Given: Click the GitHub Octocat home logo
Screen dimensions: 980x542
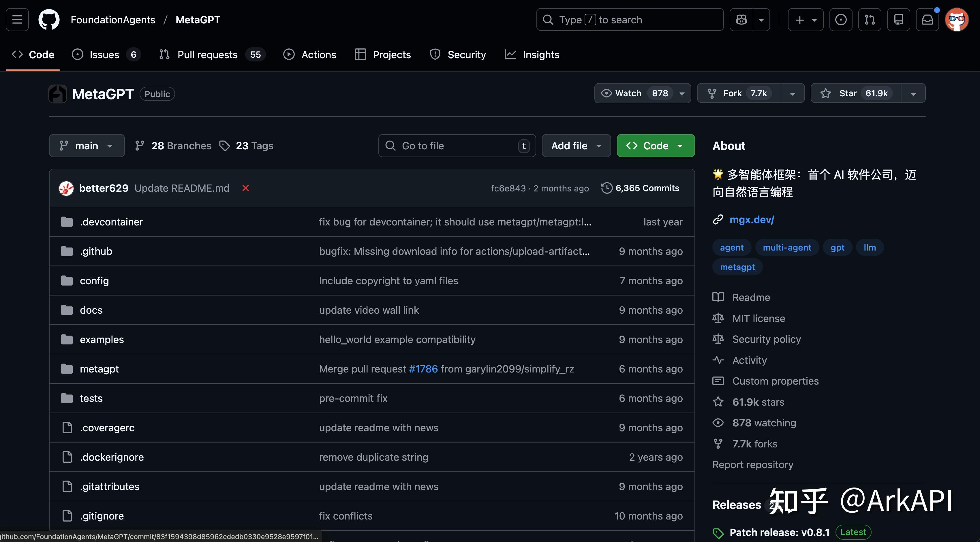Looking at the screenshot, I should point(49,19).
